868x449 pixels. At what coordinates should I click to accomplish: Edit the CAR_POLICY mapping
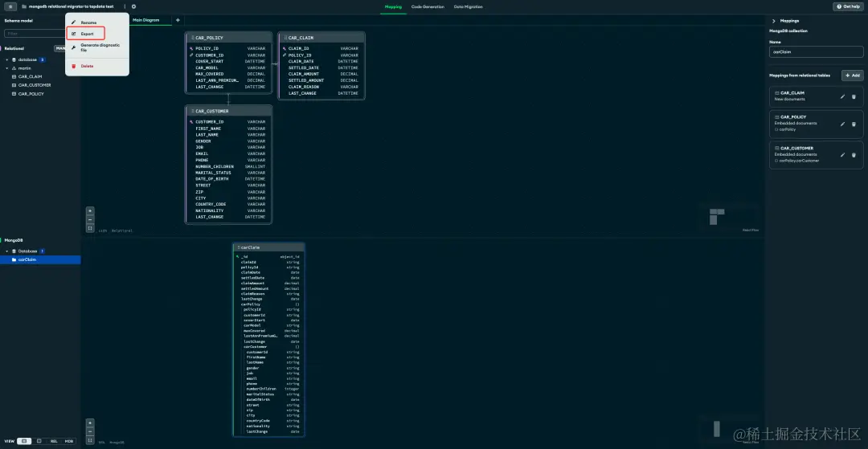click(842, 124)
